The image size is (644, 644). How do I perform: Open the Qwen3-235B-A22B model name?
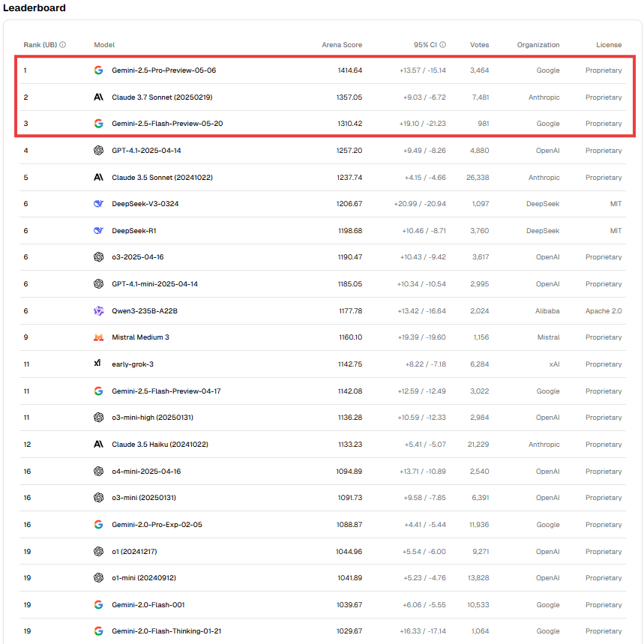click(x=145, y=311)
